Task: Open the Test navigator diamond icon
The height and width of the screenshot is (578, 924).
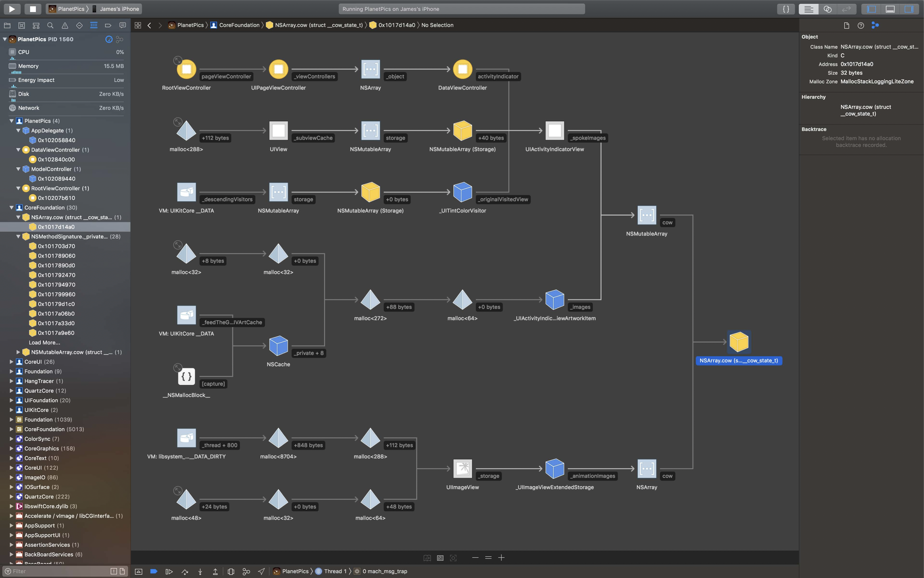Action: tap(79, 25)
